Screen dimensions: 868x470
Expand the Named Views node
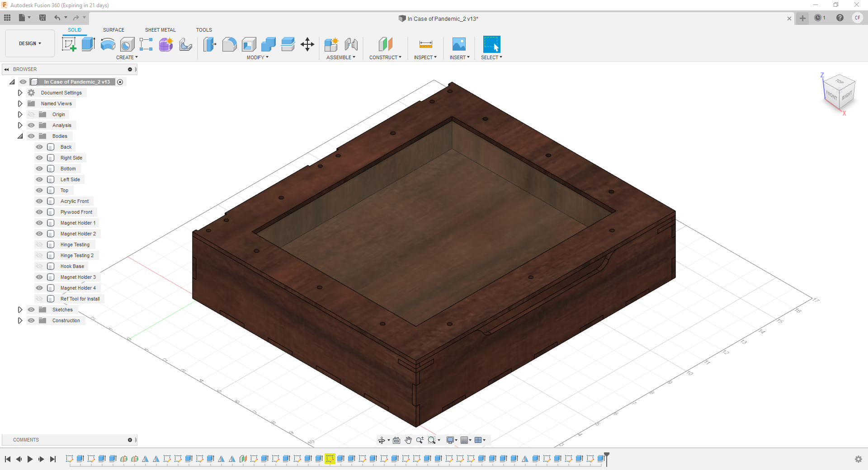[20, 103]
